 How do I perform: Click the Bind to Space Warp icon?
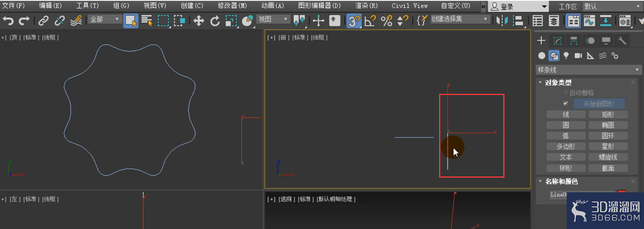click(76, 20)
